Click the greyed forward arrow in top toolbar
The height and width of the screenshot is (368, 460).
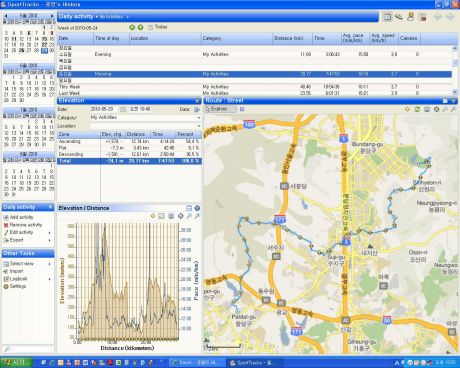(450, 17)
